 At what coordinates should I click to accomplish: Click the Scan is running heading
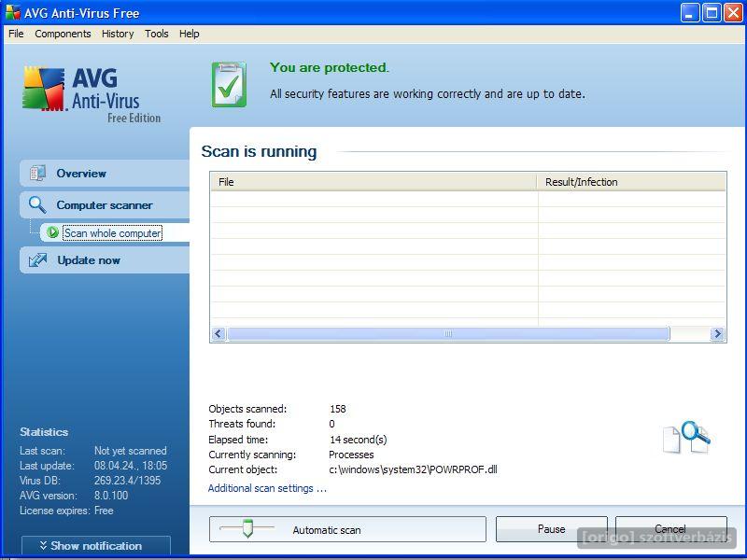pyautogui.click(x=259, y=151)
